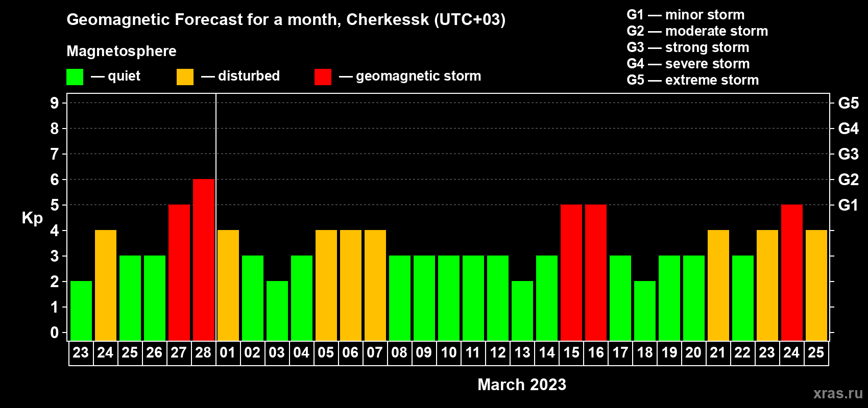Click the 'Magnetosphere' heading
The image size is (868, 408).
122,51
